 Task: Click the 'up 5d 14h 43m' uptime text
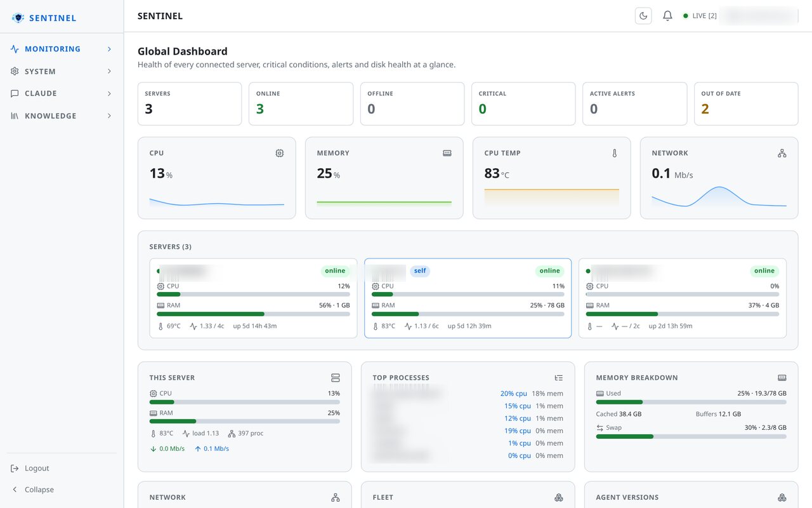point(254,326)
